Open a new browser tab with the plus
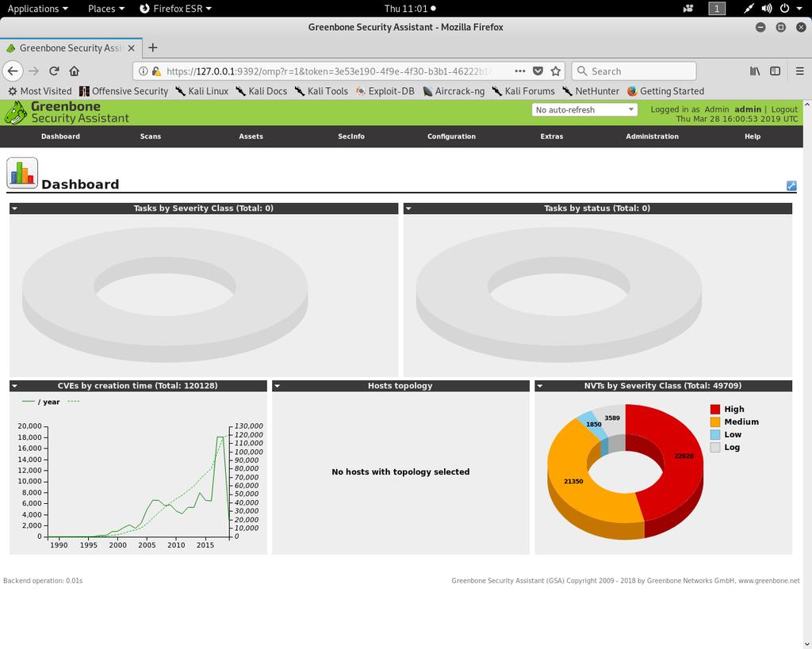The image size is (812, 649). [153, 48]
